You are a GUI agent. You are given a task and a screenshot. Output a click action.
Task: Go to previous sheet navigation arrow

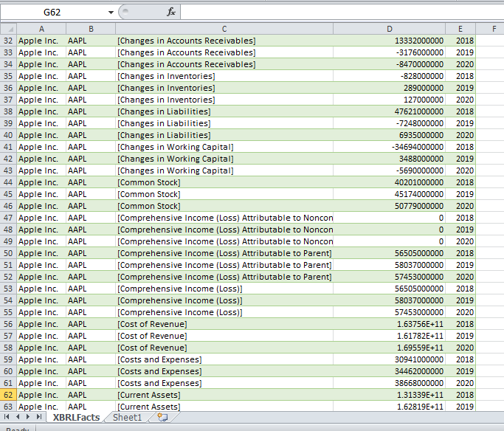tap(18, 417)
